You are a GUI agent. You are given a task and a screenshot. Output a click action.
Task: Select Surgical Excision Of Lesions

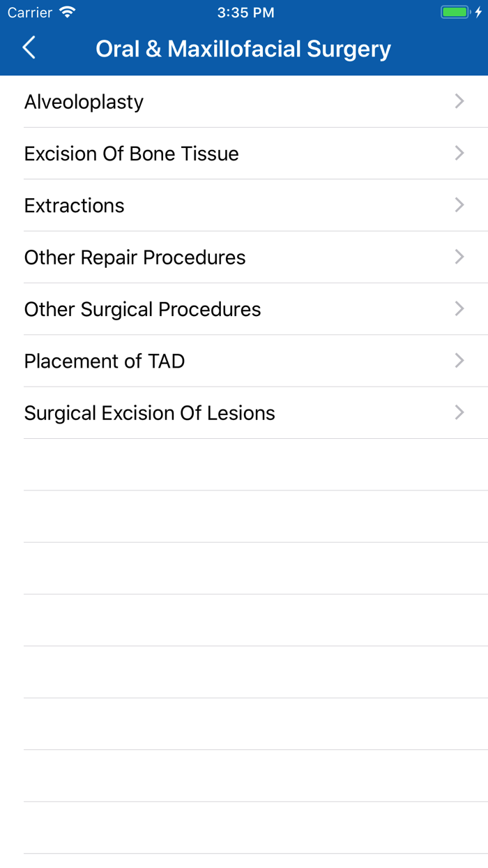(244, 412)
